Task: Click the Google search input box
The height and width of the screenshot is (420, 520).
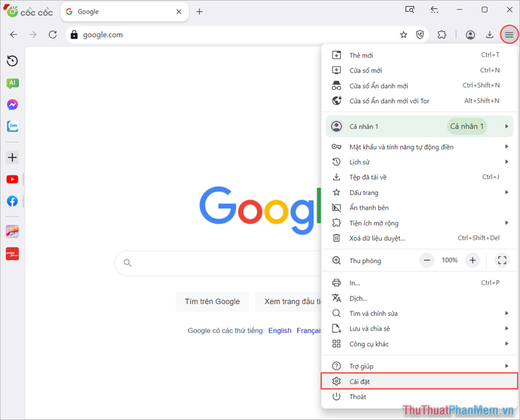Action: click(218, 263)
